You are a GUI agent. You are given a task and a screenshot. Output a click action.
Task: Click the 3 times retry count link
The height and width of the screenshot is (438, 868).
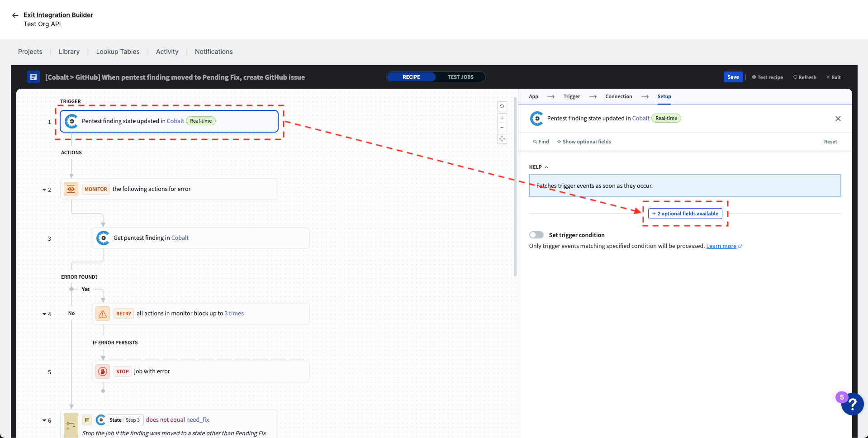[234, 314]
